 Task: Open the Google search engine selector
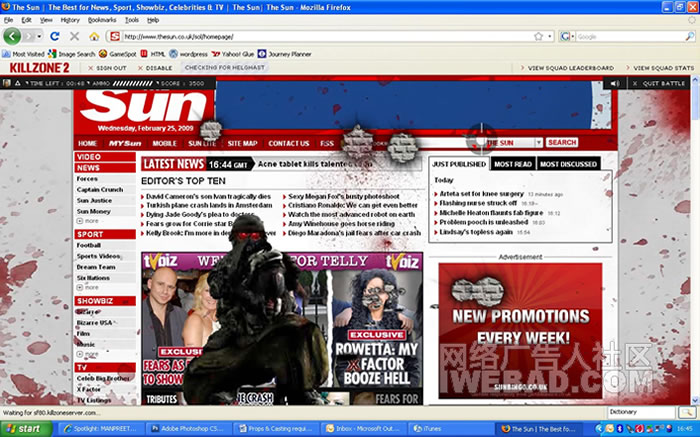pyautogui.click(x=567, y=37)
